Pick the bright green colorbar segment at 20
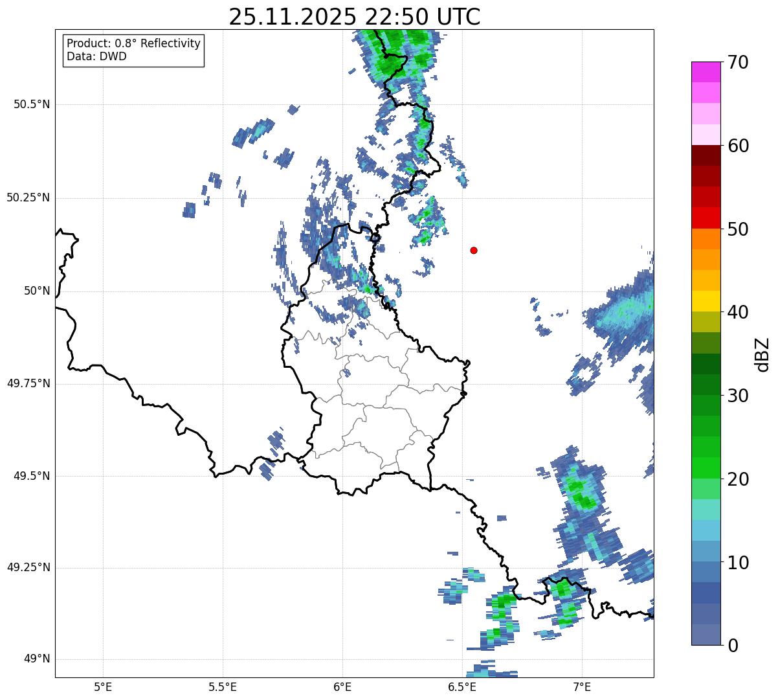 point(706,468)
